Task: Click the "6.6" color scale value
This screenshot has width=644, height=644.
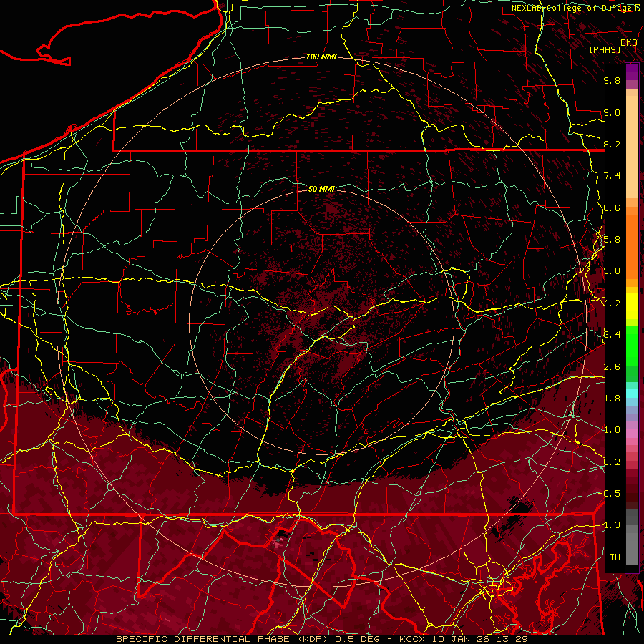Action: tap(612, 208)
